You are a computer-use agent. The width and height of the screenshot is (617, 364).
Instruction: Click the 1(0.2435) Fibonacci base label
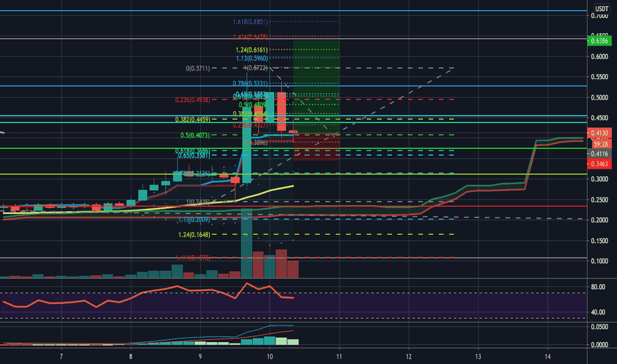[x=198, y=202]
